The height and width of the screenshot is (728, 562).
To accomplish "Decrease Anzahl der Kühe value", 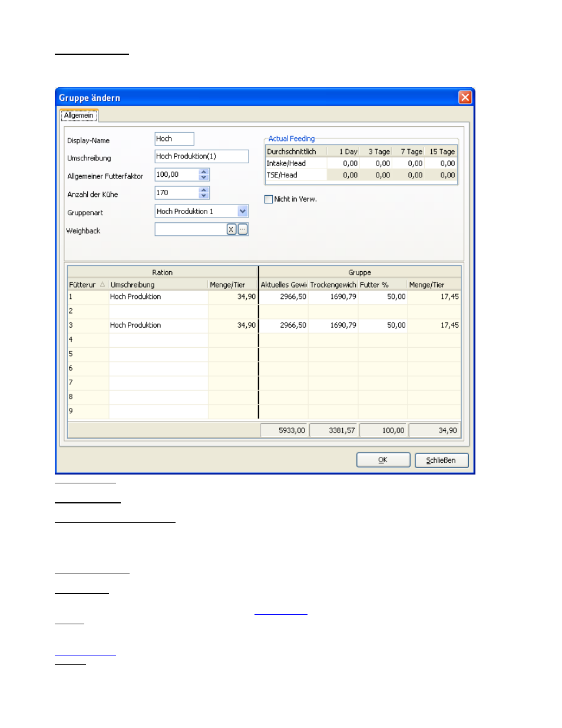I will pyautogui.click(x=204, y=196).
